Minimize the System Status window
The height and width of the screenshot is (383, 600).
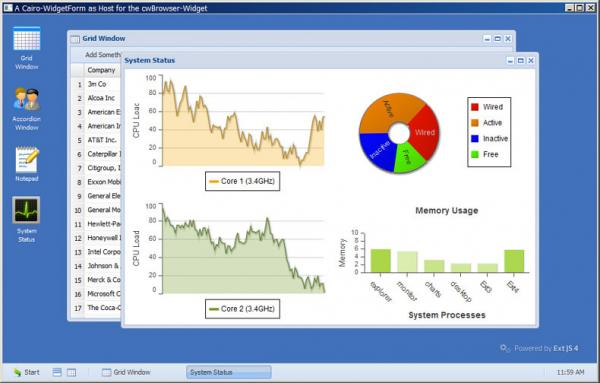510,60
